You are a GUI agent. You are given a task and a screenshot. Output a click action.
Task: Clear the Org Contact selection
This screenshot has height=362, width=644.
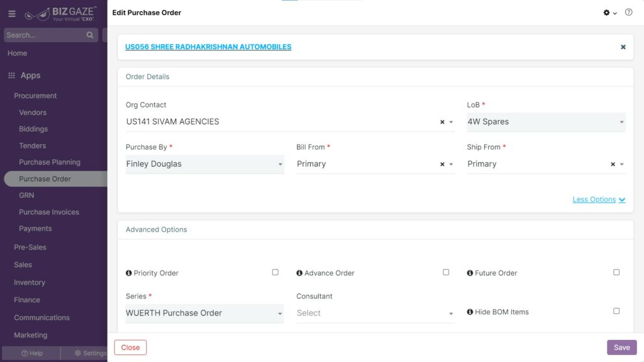point(442,122)
